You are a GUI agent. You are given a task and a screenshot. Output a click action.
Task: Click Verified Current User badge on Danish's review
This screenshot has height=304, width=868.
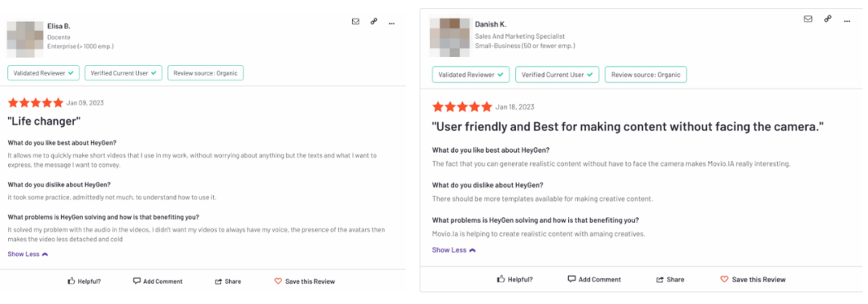pos(557,74)
